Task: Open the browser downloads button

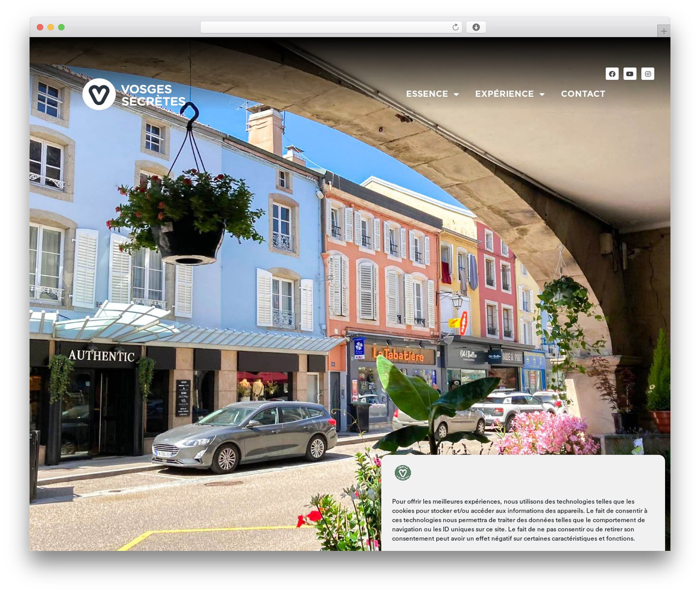Action: click(476, 27)
